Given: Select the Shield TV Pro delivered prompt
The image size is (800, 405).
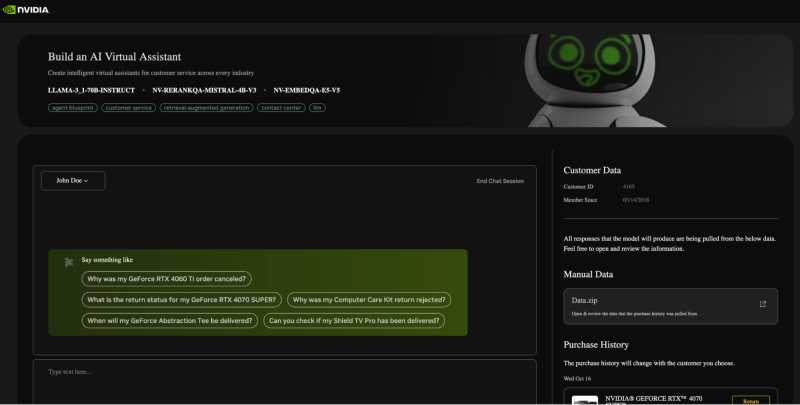Looking at the screenshot, I should tap(354, 321).
